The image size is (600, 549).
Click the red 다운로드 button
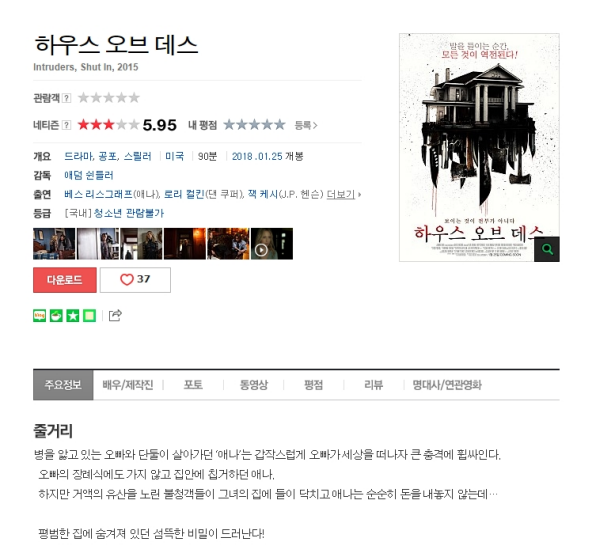click(x=65, y=280)
